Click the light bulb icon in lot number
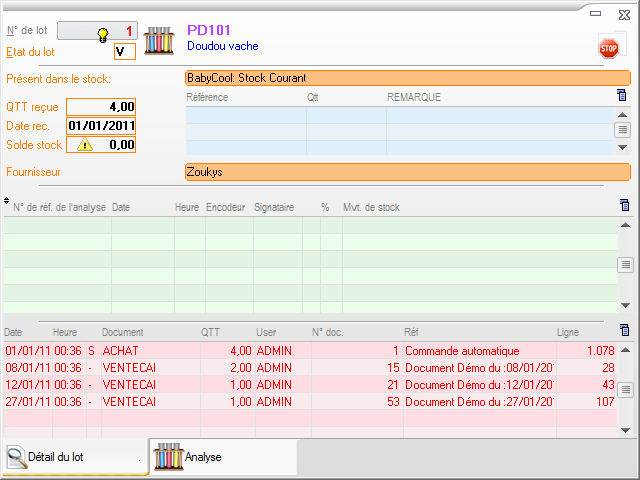This screenshot has height=480, width=640. (101, 33)
